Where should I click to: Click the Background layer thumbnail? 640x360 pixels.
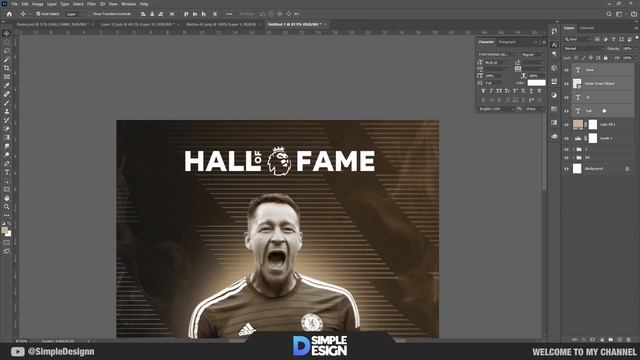click(x=577, y=169)
